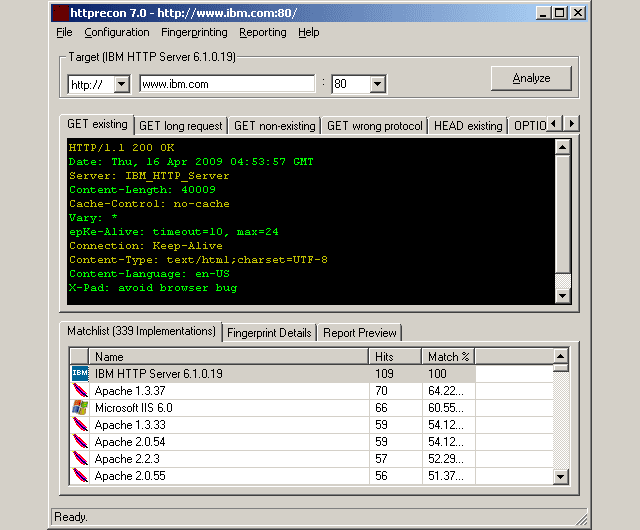Click the tab strip right scroll arrow
The width and height of the screenshot is (640, 530).
click(571, 123)
